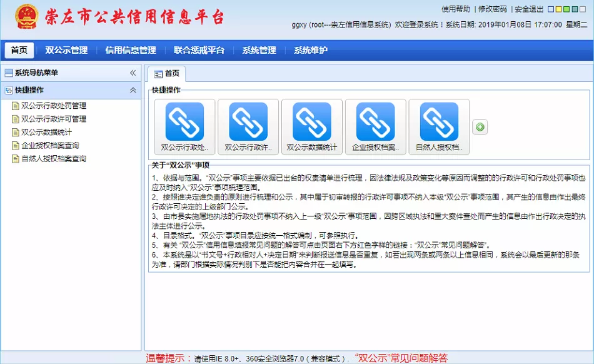
Task: Open the 双公示管理 menu
Action: (66, 50)
